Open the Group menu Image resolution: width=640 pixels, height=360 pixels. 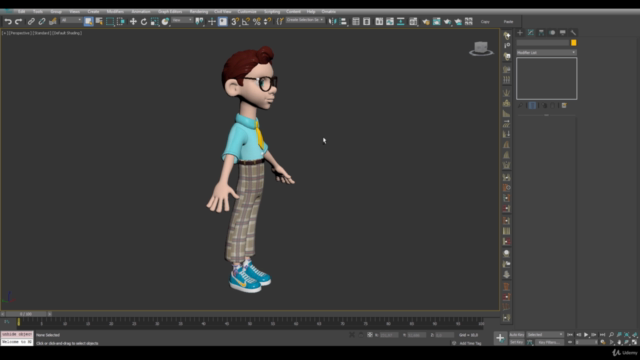(56, 12)
